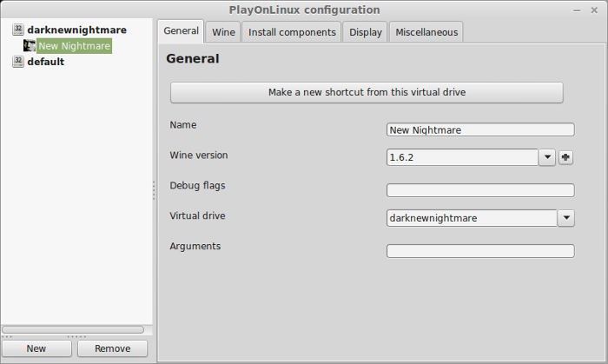This screenshot has height=364, width=608.
Task: Minimize the PlayOnLinux configuration window
Action: 577,10
